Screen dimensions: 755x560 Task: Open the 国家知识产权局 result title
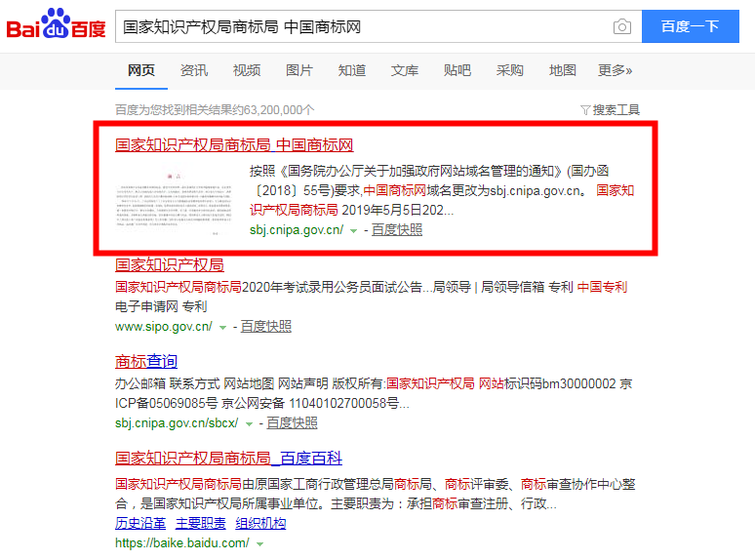click(x=170, y=264)
